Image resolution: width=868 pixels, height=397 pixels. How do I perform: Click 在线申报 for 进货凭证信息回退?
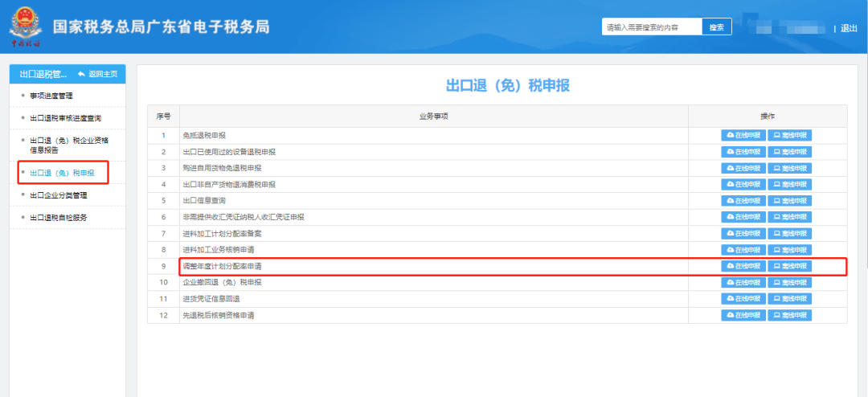click(743, 298)
